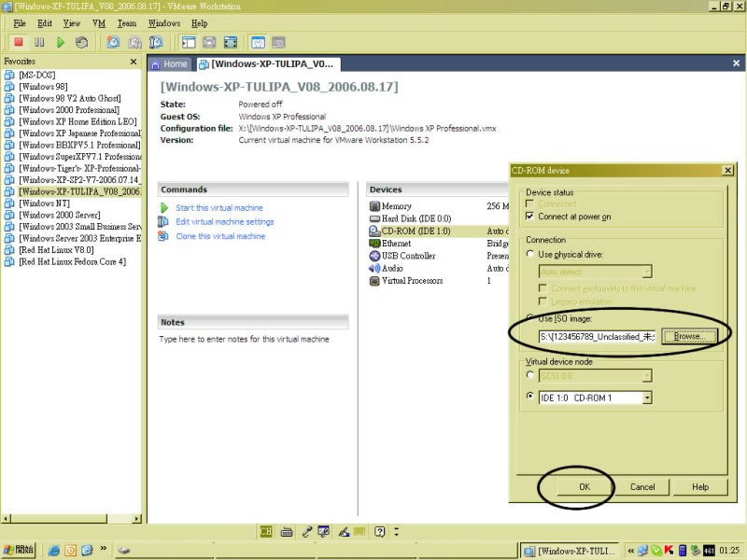The height and width of the screenshot is (560, 747).
Task: Click the CH language indicator in the IME bar
Action: 266,531
